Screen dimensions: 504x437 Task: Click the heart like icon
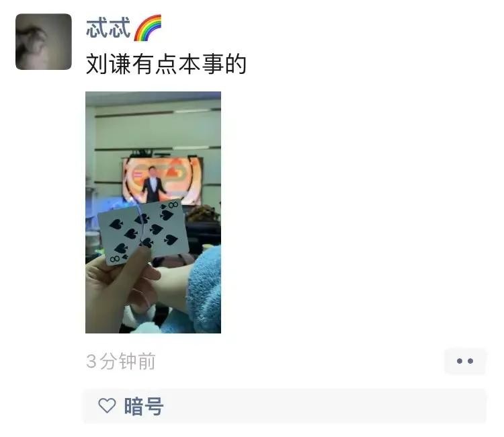pyautogui.click(x=107, y=405)
